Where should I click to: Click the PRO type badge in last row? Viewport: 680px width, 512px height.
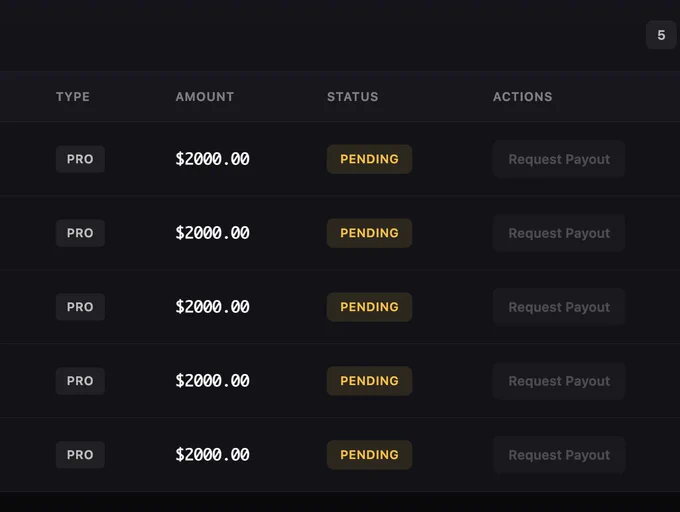coord(80,455)
